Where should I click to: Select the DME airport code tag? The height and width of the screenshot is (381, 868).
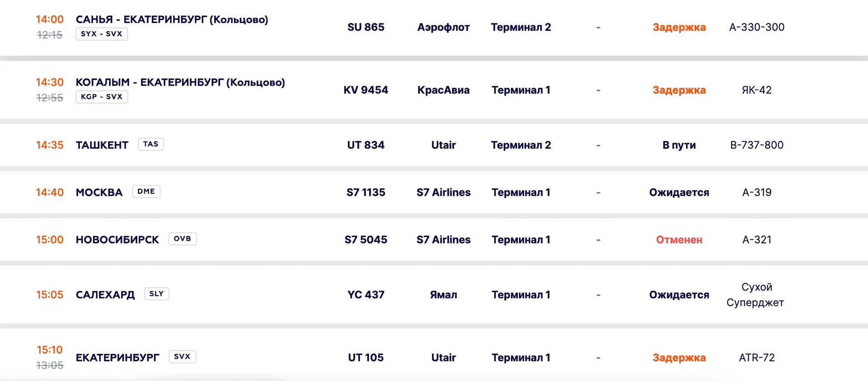pyautogui.click(x=146, y=191)
